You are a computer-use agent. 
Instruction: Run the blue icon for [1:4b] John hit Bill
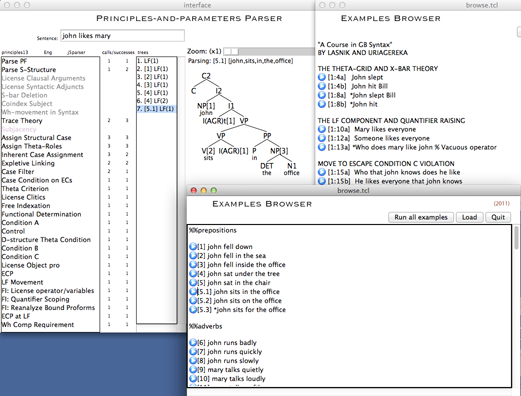[322, 86]
